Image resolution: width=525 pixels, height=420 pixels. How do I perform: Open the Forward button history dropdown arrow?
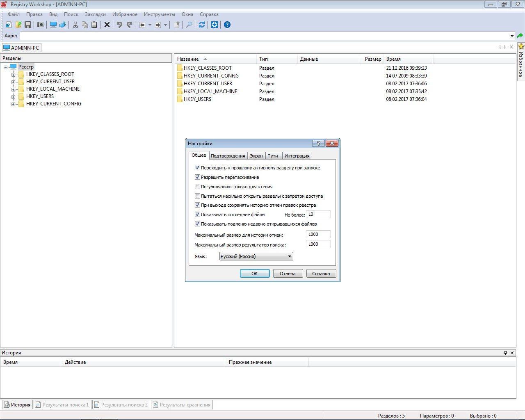tap(165, 25)
